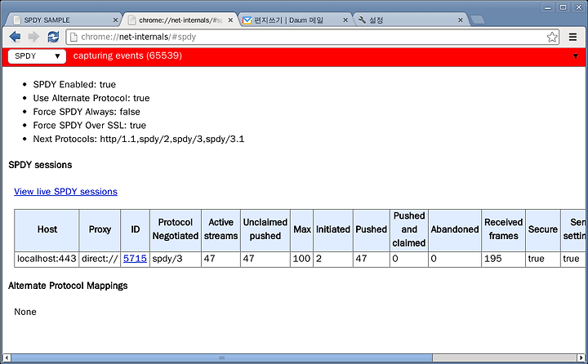Click the localhost:443 host cell
Screen dimensions: 588x364
[x=47, y=259]
